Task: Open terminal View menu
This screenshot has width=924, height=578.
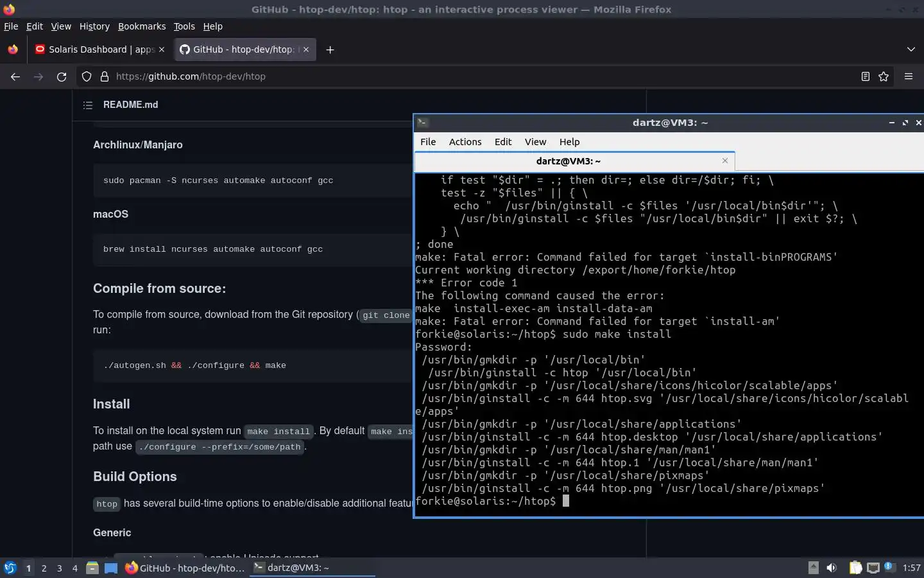Action: coord(535,142)
